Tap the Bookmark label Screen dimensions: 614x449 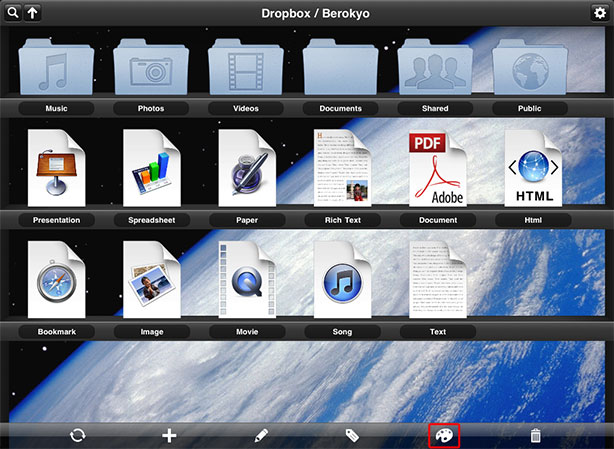pos(56,332)
